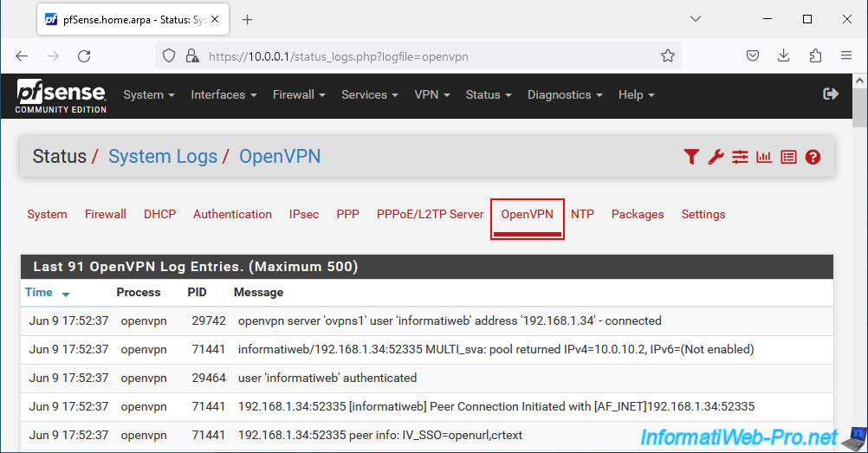Switch to the IPsec log tab
The height and width of the screenshot is (453, 868).
pyautogui.click(x=304, y=214)
